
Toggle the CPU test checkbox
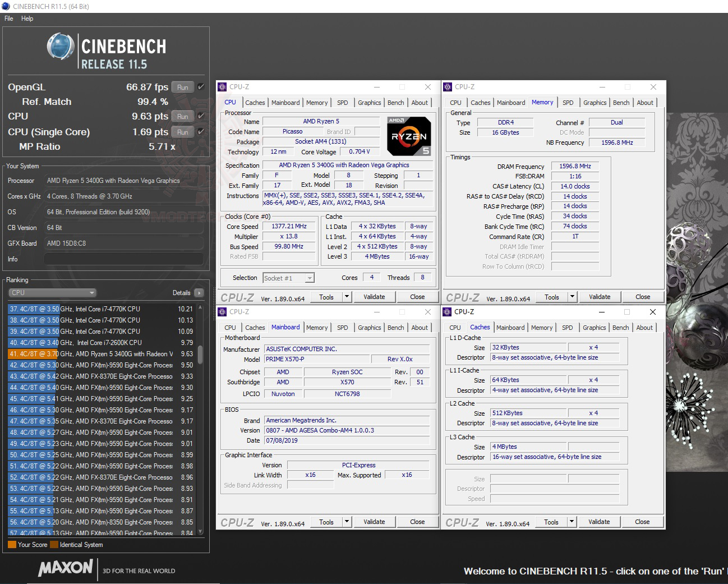pyautogui.click(x=201, y=116)
